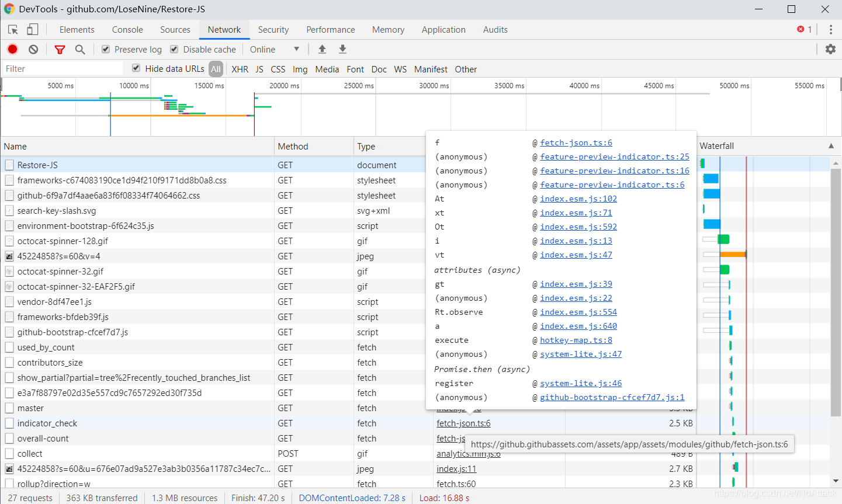This screenshot has width=842, height=504.
Task: Focus the Filter text field
Action: (x=62, y=69)
